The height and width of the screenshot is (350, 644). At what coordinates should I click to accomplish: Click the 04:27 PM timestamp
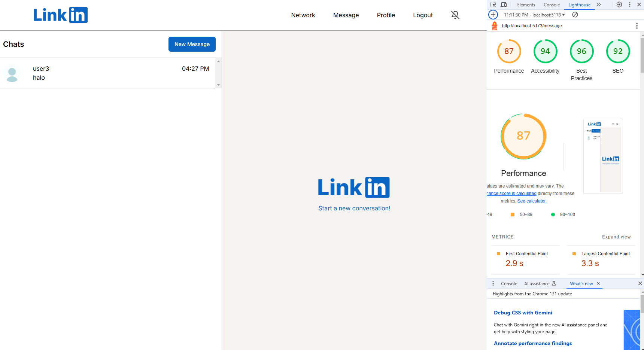tap(195, 69)
